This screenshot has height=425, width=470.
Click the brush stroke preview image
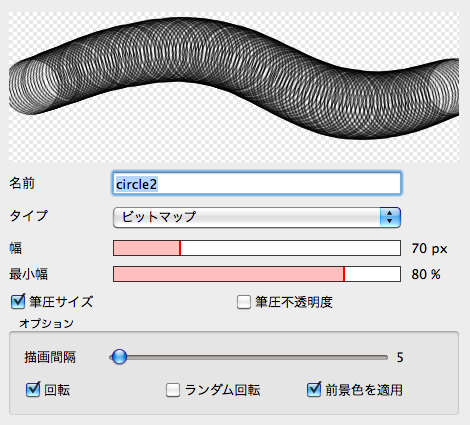coord(234,87)
